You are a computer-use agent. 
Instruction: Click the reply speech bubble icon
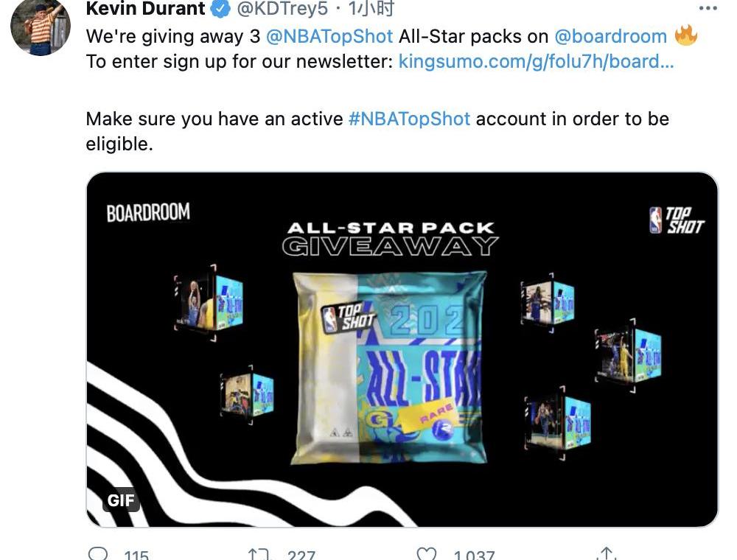(98, 553)
